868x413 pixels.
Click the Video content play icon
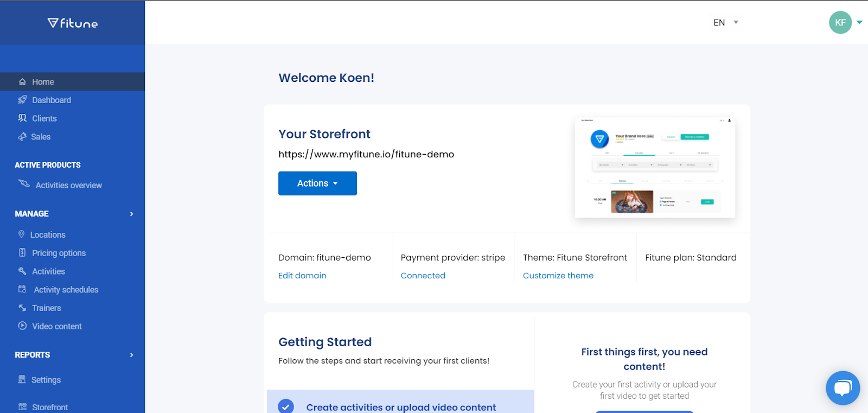[22, 326]
